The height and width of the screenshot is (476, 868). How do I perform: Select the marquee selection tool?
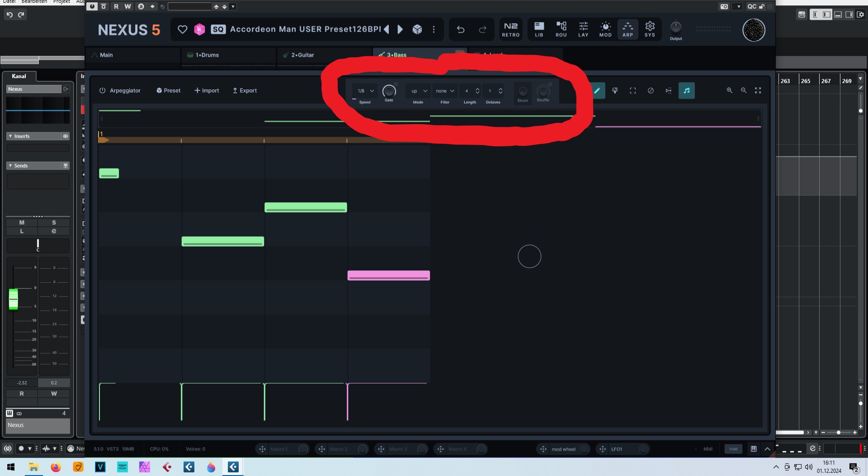[x=633, y=91]
